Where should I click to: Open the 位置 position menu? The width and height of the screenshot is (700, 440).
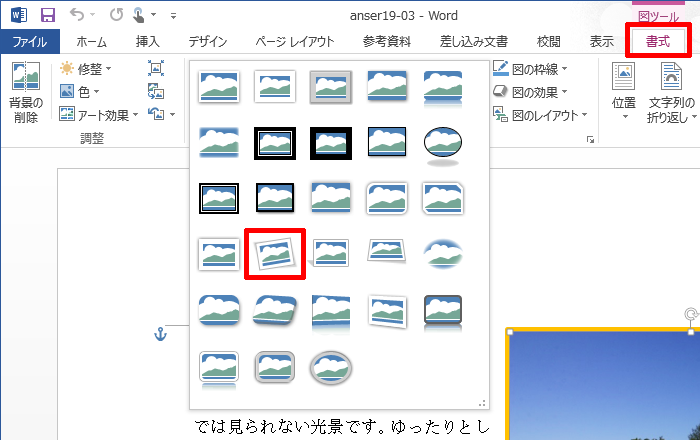point(624,91)
